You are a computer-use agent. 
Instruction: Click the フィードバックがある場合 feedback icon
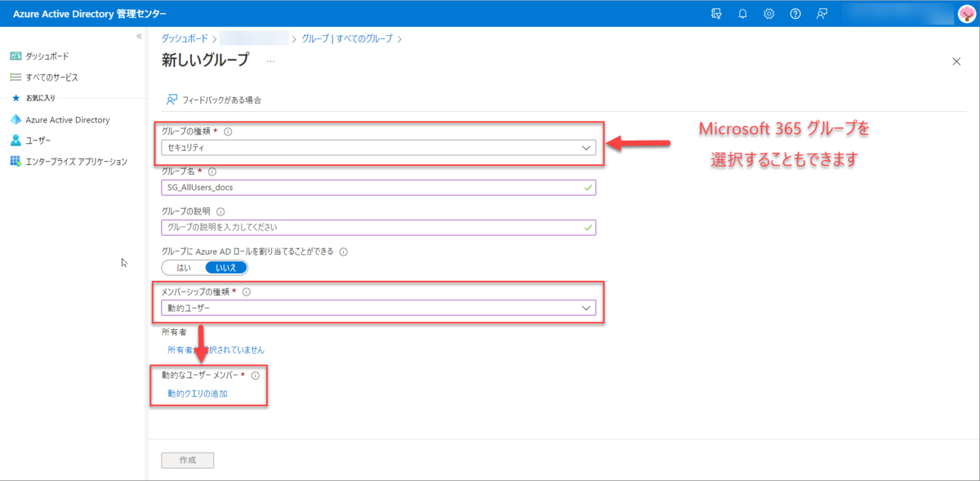click(x=172, y=100)
